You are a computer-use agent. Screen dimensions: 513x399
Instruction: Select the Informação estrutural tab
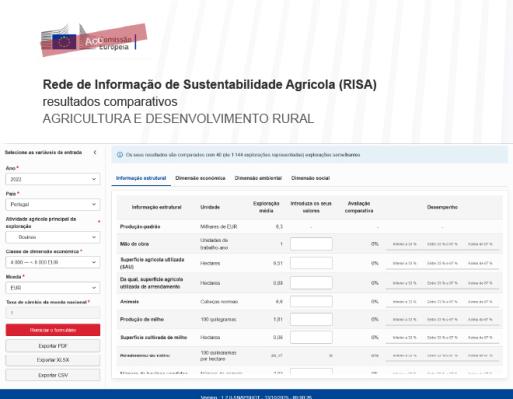[x=141, y=178]
